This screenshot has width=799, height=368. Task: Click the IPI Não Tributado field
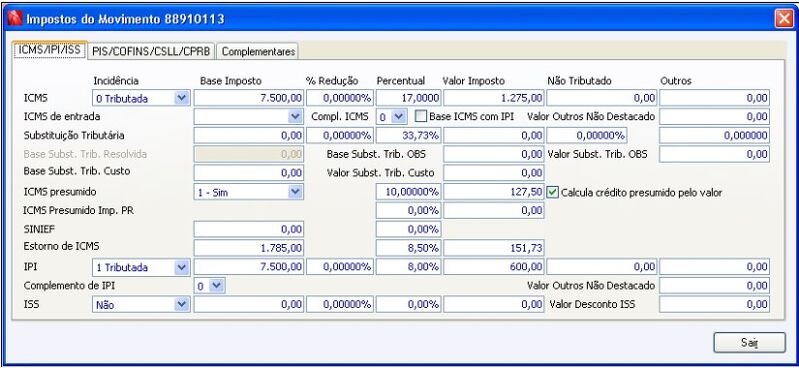[x=602, y=267]
